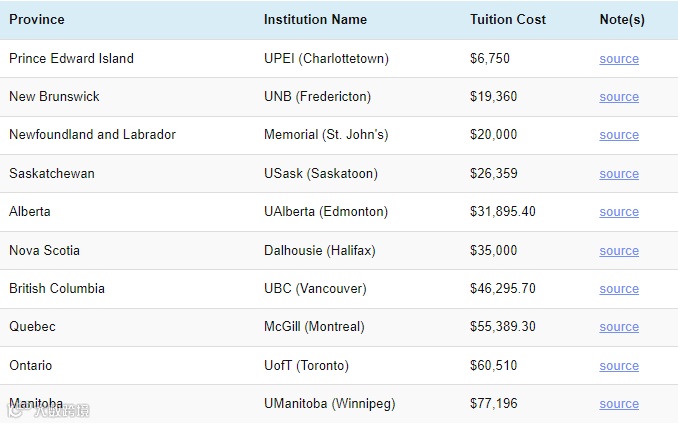Open British Columbia's source link
The height and width of the screenshot is (424, 678).
(x=619, y=289)
